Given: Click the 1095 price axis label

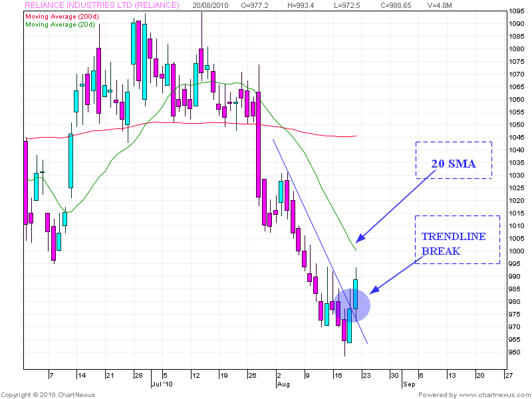Looking at the screenshot, I should pyautogui.click(x=517, y=11).
